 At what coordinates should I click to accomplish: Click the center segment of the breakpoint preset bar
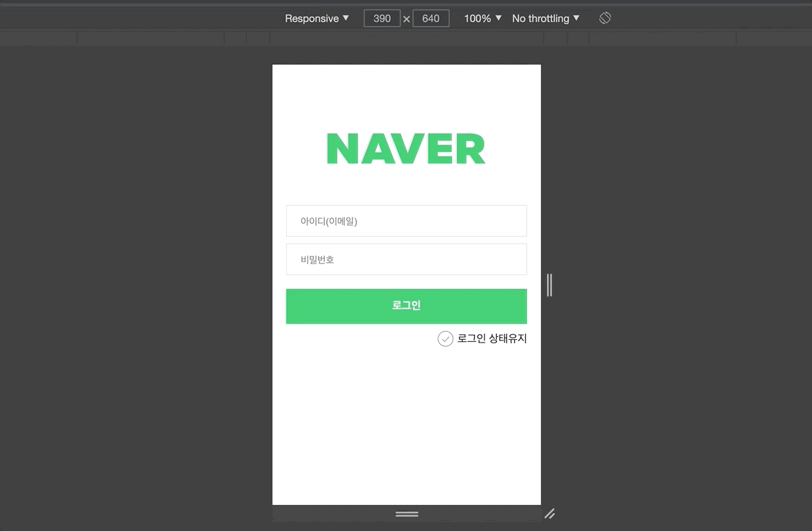[x=407, y=39]
